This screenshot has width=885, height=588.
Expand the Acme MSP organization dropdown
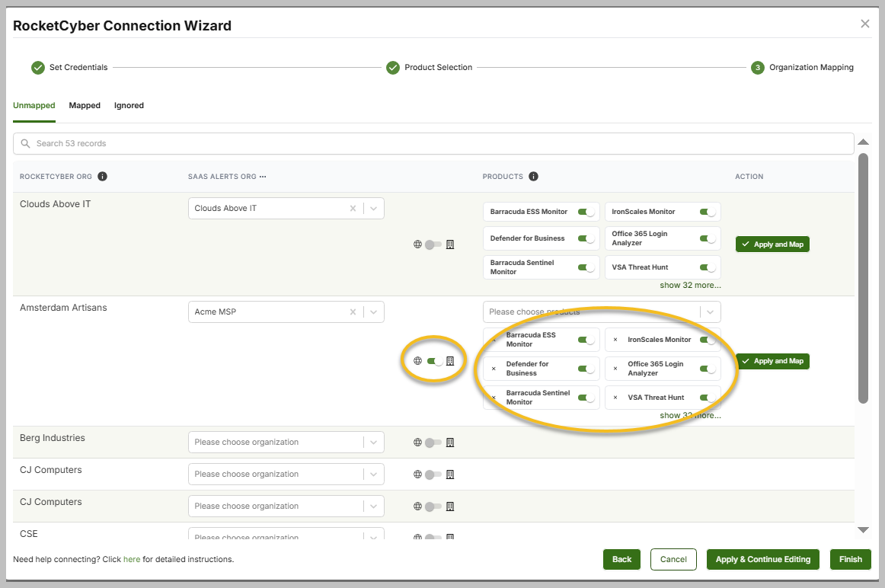[x=374, y=312]
